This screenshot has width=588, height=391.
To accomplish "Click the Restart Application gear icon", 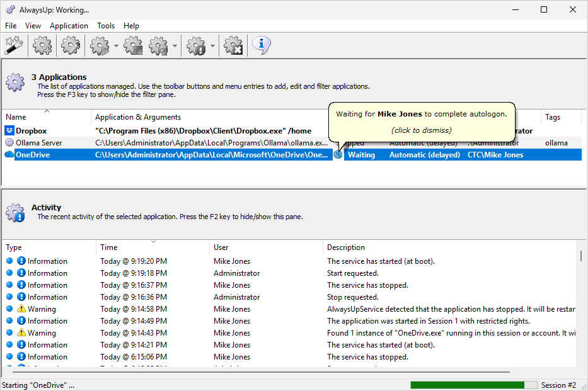I will (158, 46).
